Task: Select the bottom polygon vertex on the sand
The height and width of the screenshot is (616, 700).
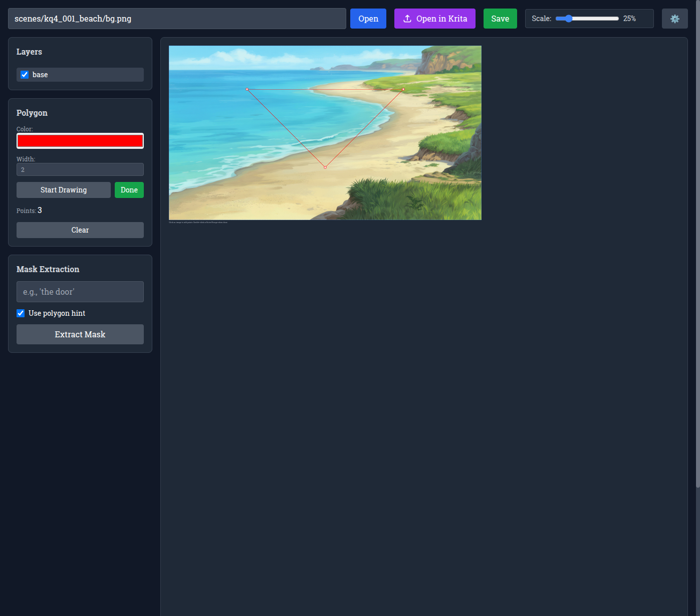Action: pos(325,167)
